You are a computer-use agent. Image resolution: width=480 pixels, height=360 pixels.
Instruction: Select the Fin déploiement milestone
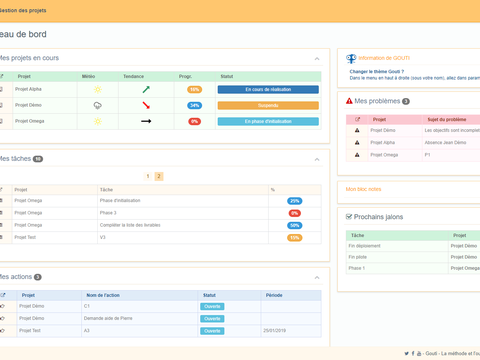(364, 246)
